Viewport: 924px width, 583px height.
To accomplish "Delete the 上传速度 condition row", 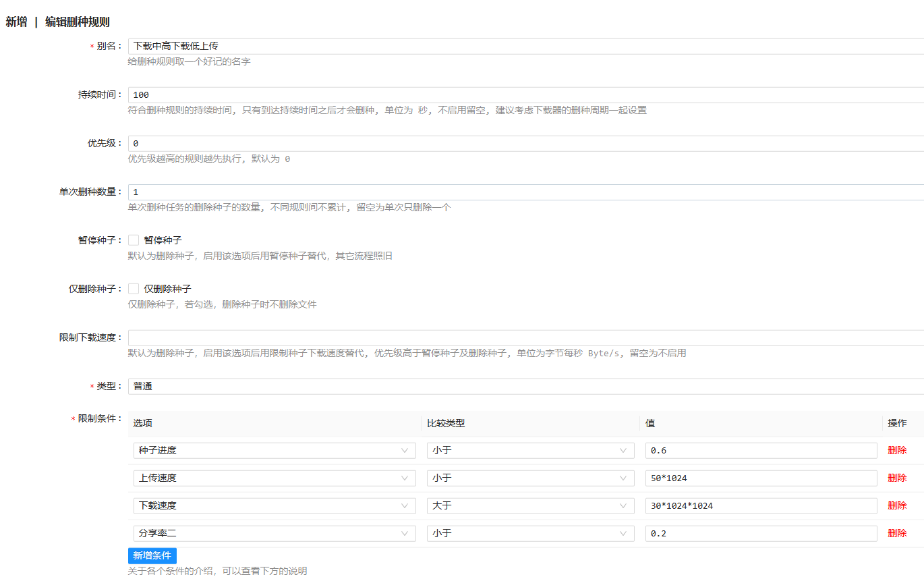I will pos(897,478).
